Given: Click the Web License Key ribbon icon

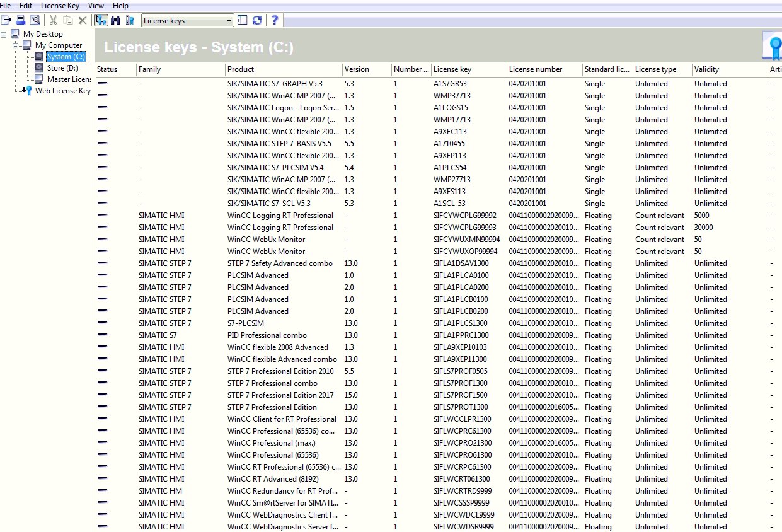Looking at the screenshot, I should click(27, 91).
